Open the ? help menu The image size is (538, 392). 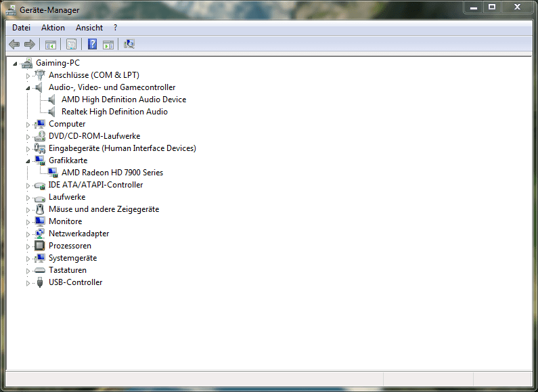click(x=115, y=28)
